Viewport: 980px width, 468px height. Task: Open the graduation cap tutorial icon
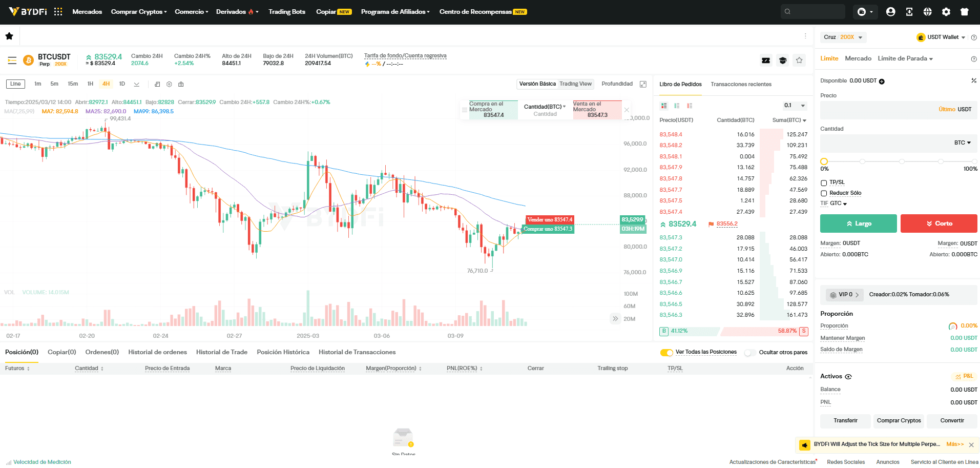coord(783,60)
